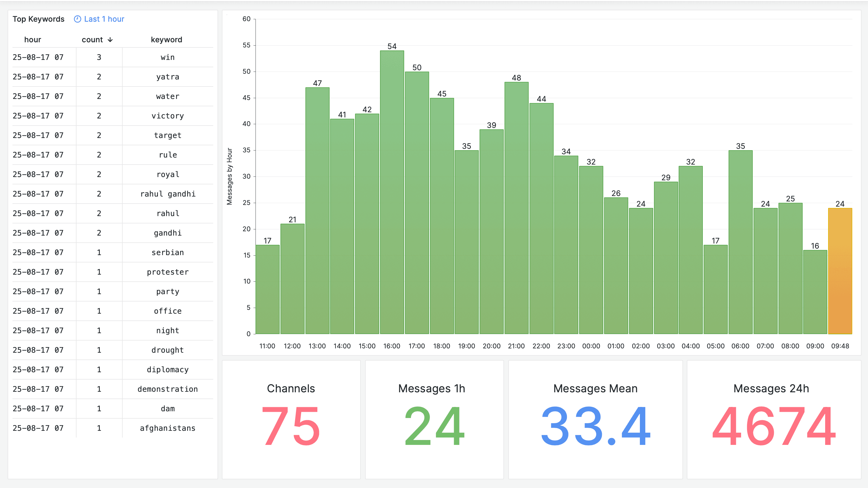Sort the table by the hour column
This screenshot has height=488, width=868.
(33, 39)
